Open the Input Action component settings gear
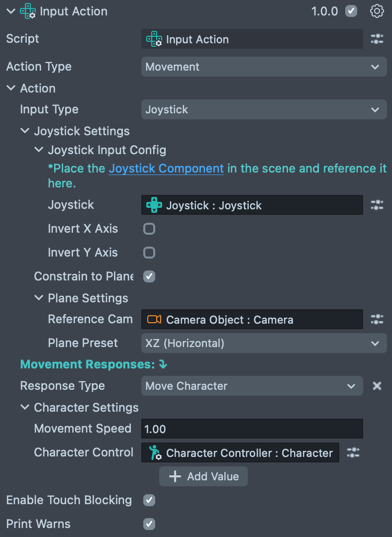Viewport: 392px width, 537px height. pyautogui.click(x=377, y=11)
